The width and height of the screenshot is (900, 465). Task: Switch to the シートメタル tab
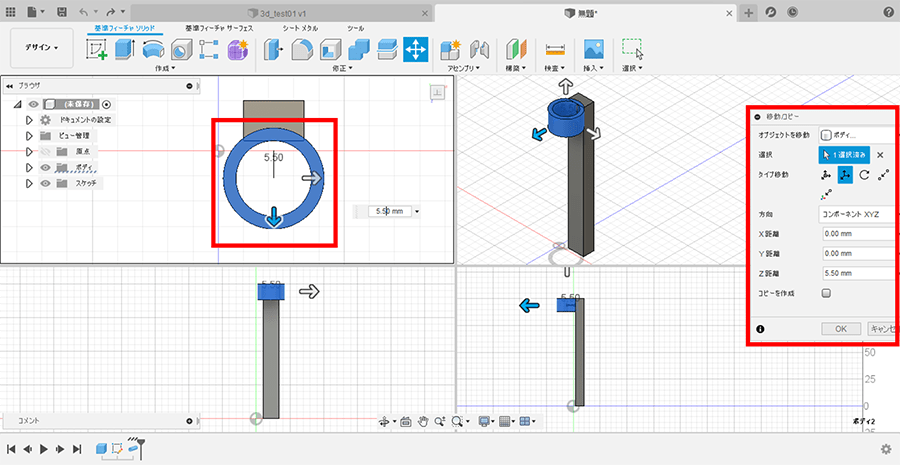[x=300, y=28]
